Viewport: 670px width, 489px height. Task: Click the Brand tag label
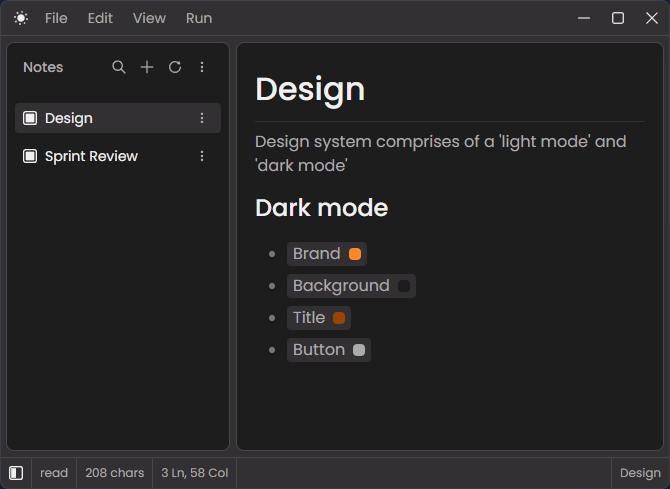[317, 254]
